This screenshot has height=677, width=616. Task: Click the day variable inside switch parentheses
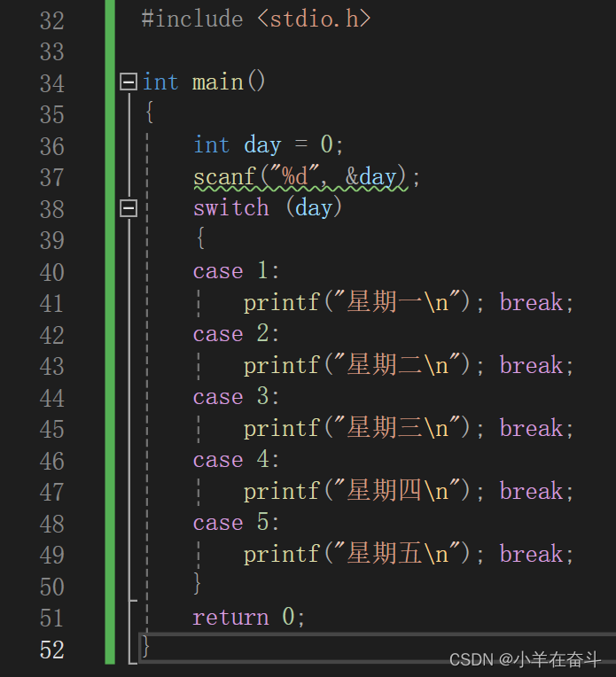314,208
